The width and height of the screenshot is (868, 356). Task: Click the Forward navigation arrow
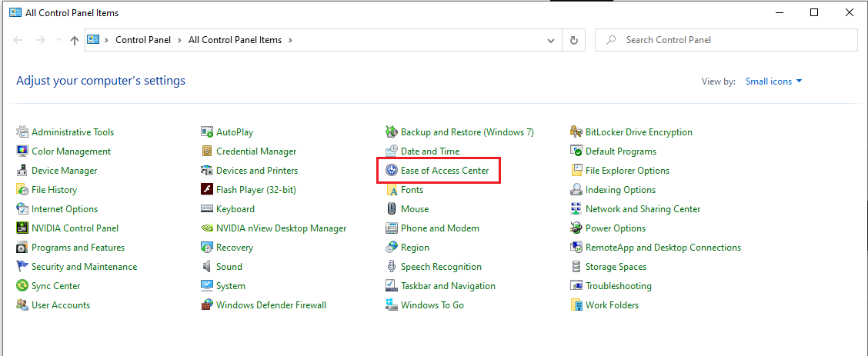click(x=40, y=40)
